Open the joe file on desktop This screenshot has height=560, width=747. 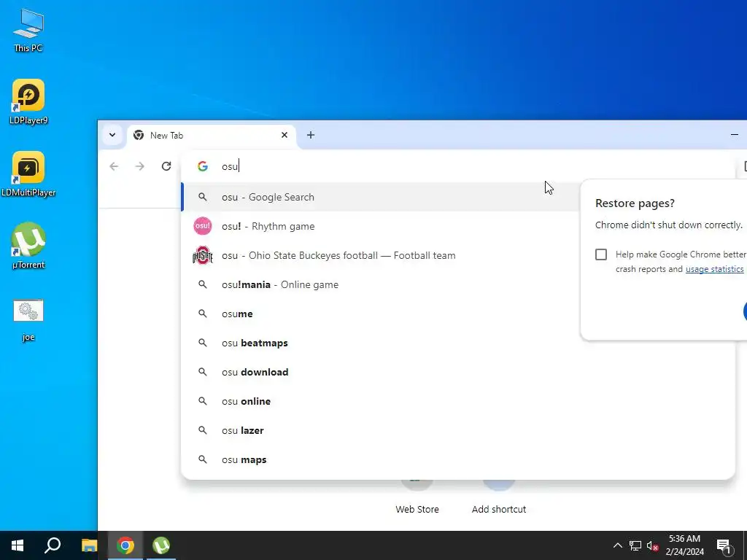pos(28,319)
